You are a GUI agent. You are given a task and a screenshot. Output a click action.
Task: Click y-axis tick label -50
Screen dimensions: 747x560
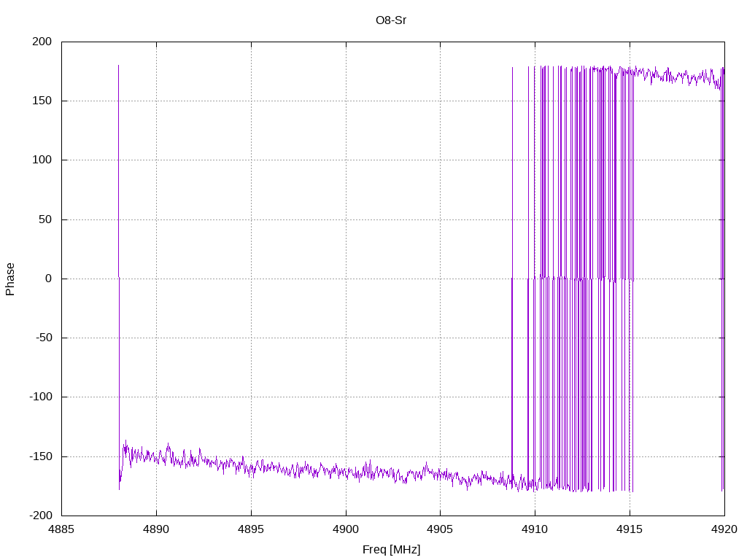[44, 338]
